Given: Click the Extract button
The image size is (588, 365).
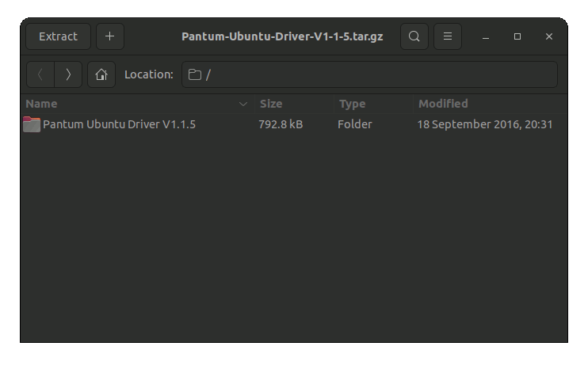Looking at the screenshot, I should (58, 36).
